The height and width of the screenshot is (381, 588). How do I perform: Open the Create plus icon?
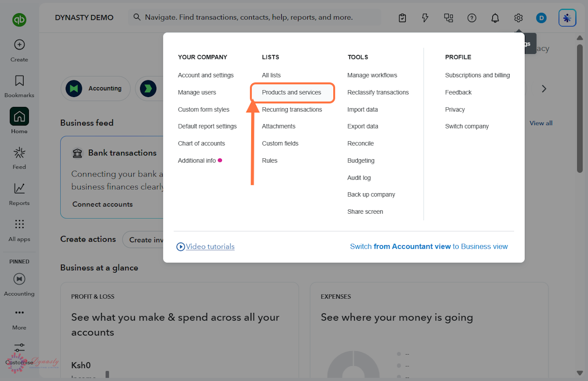click(19, 45)
